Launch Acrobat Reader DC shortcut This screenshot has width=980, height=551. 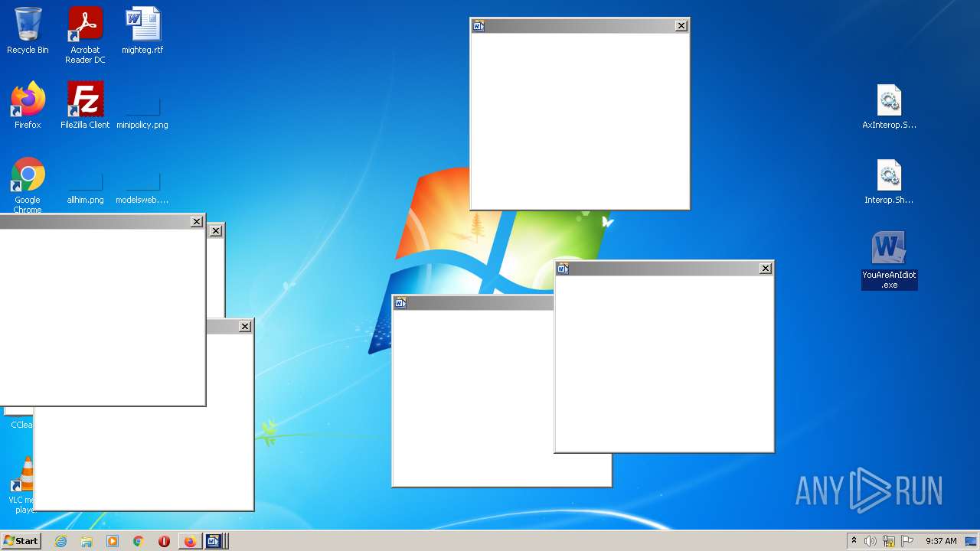pyautogui.click(x=85, y=35)
